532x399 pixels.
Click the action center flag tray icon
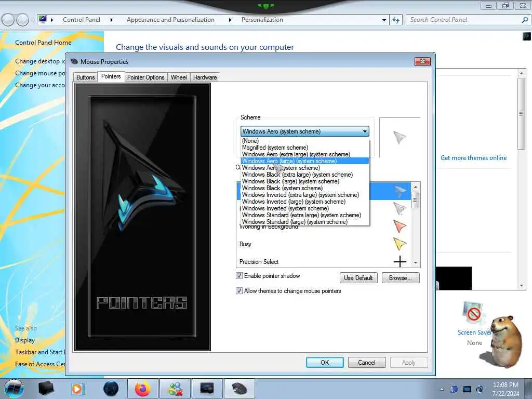coord(454,389)
